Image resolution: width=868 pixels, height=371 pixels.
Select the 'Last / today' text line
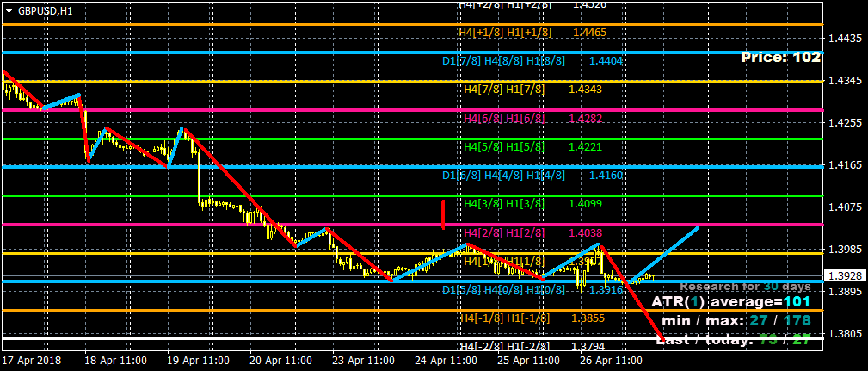pos(734,339)
